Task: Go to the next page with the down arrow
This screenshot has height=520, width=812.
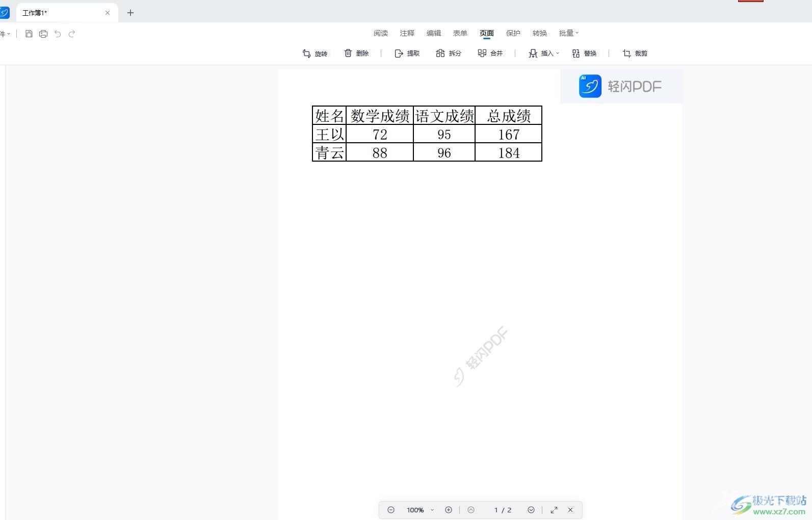Action: click(531, 510)
